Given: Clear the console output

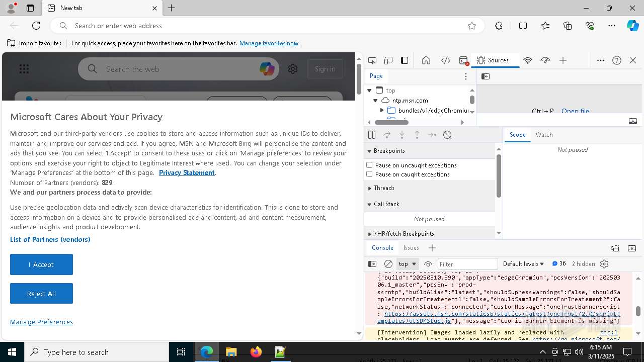Looking at the screenshot, I should click(388, 264).
